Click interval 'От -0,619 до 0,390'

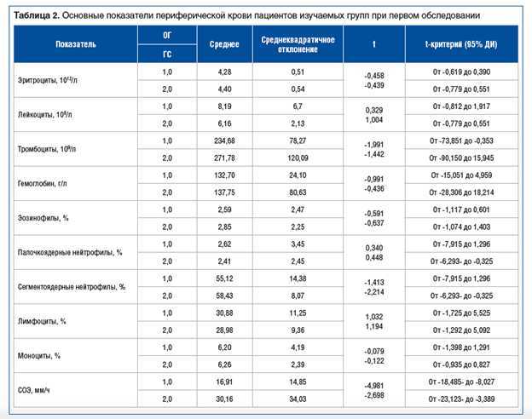coord(461,72)
